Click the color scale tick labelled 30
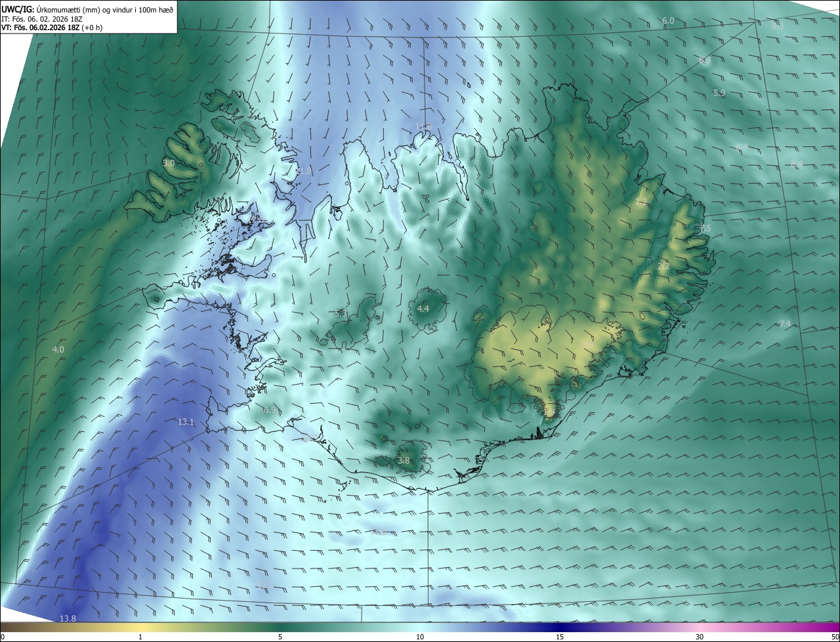 point(700,637)
